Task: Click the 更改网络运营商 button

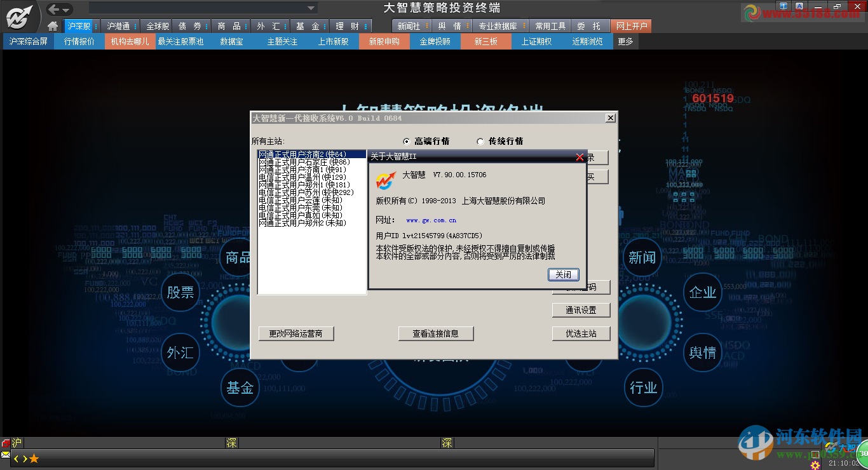Action: [296, 333]
